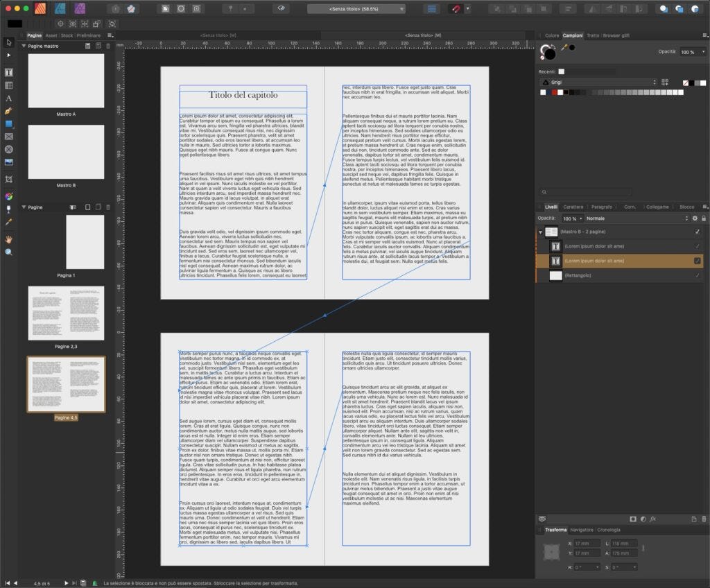Toggle visibility of the Rettangolo layer
The image size is (710, 588).
tap(697, 275)
